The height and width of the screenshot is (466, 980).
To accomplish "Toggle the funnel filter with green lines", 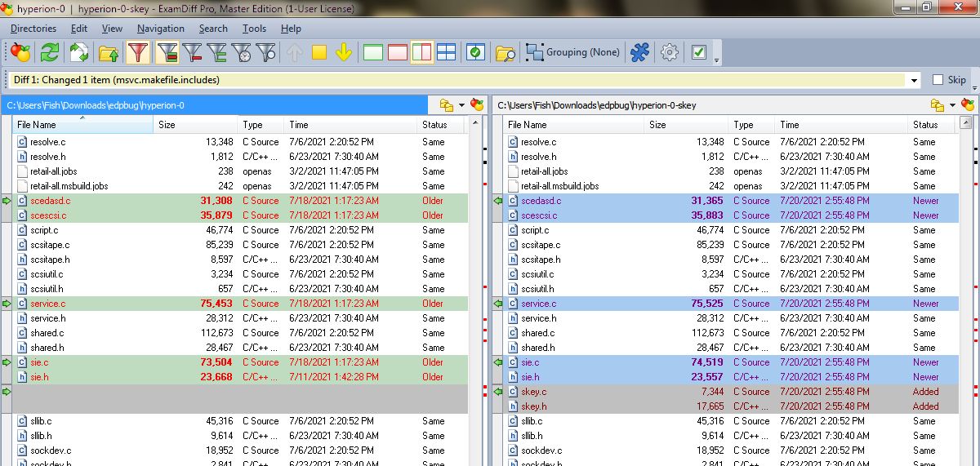I will click(x=217, y=53).
